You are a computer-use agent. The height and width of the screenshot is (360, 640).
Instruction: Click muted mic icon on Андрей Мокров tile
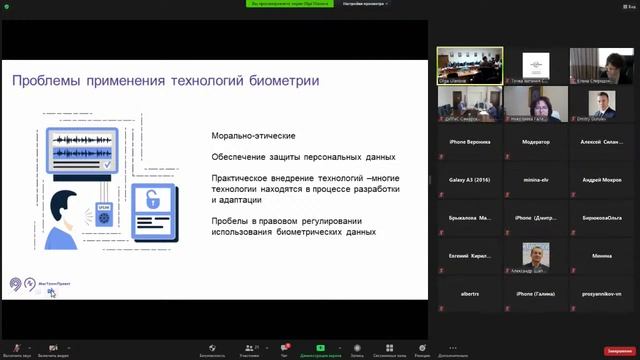tap(573, 195)
